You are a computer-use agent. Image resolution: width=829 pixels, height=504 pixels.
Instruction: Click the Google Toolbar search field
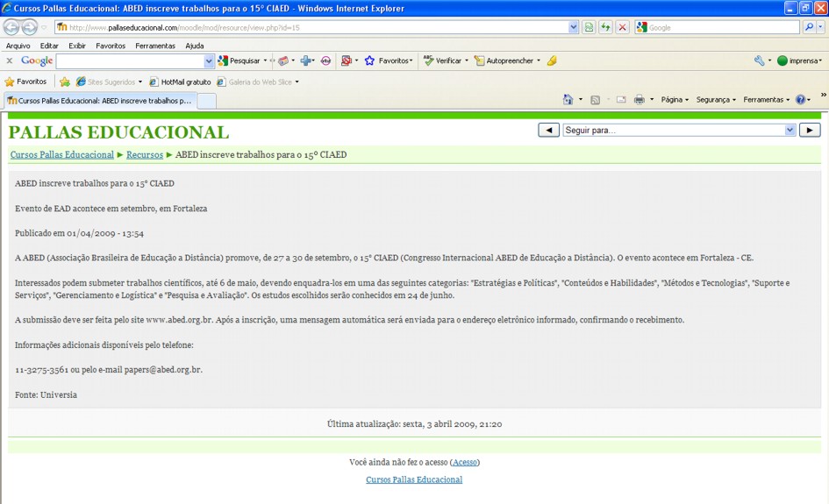pos(130,61)
